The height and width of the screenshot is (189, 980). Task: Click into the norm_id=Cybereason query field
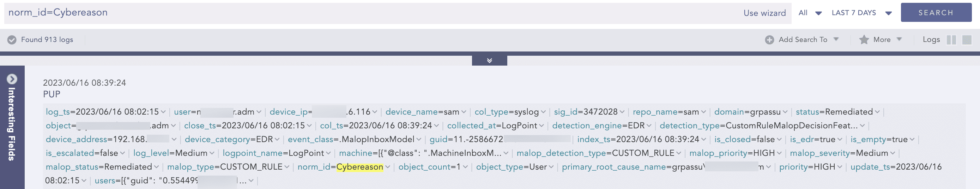point(343,13)
